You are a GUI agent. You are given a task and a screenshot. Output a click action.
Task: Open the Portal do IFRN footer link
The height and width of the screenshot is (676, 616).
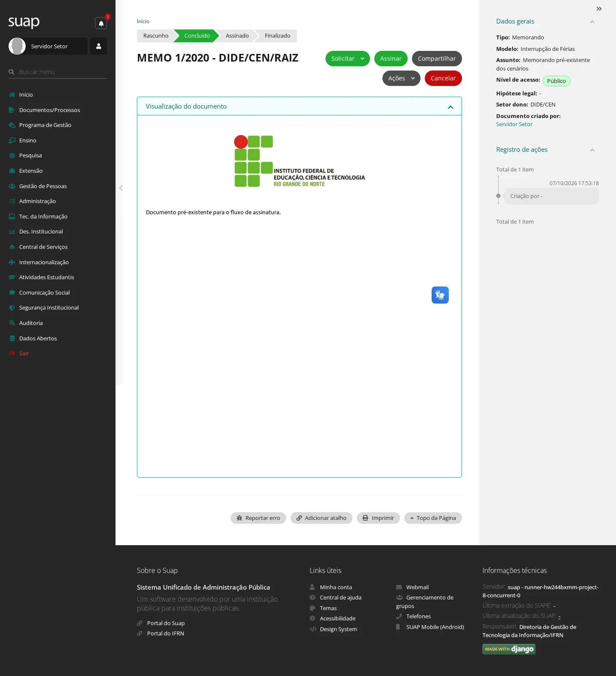point(166,633)
